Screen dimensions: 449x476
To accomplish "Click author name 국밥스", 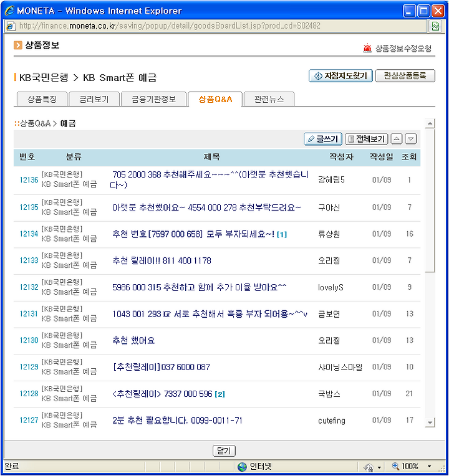I will tap(329, 394).
